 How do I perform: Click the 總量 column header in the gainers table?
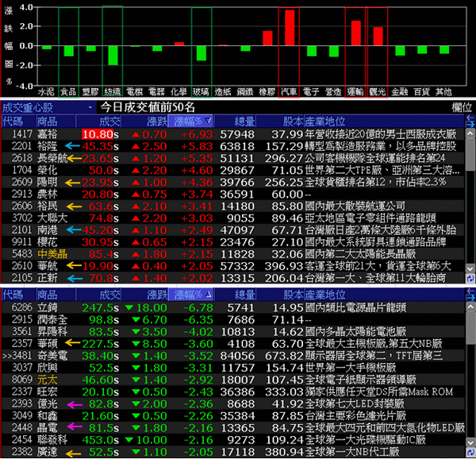click(235, 121)
